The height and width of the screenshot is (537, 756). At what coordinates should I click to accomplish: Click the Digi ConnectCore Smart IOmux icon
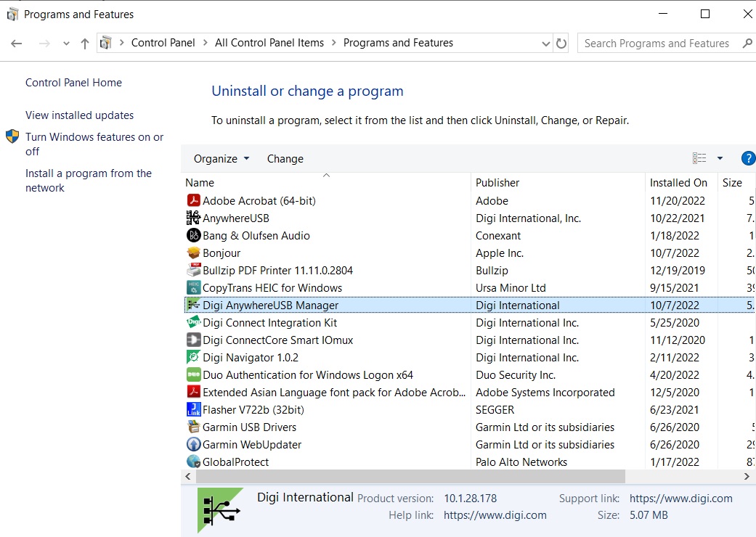[193, 340]
